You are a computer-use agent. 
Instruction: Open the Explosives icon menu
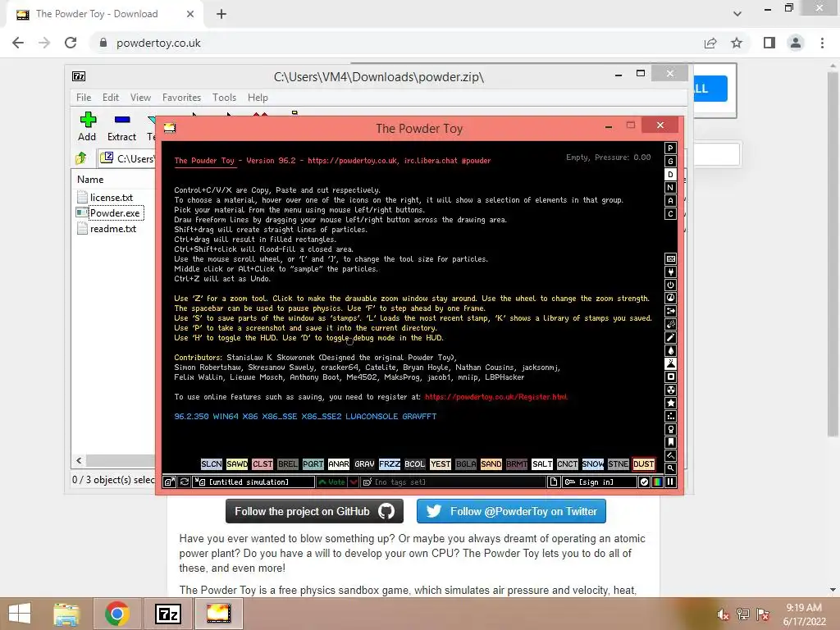(x=670, y=324)
